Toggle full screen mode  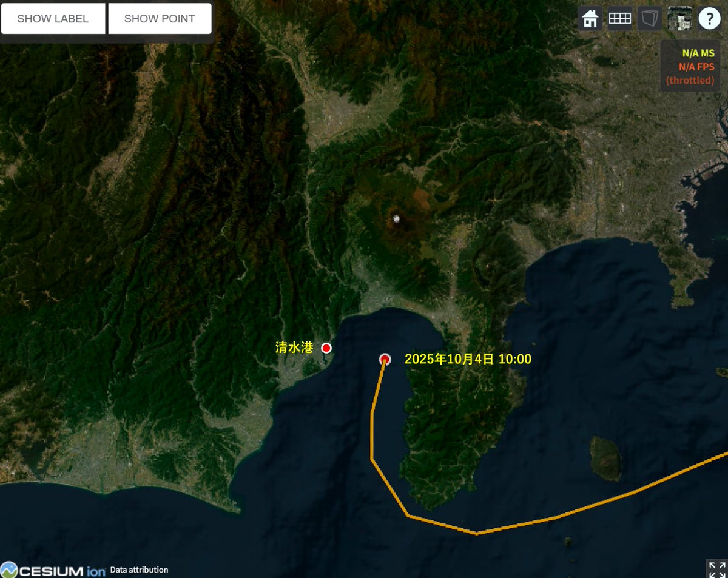pyautogui.click(x=717, y=569)
